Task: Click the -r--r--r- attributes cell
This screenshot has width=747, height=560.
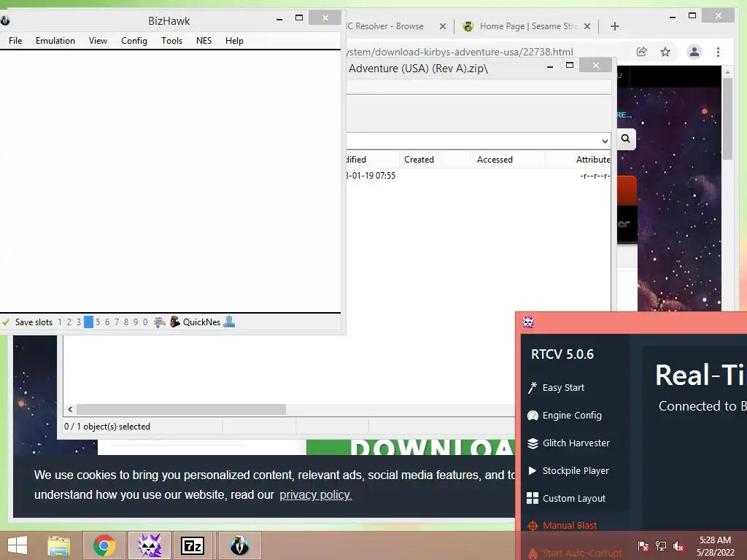Action: click(x=595, y=176)
